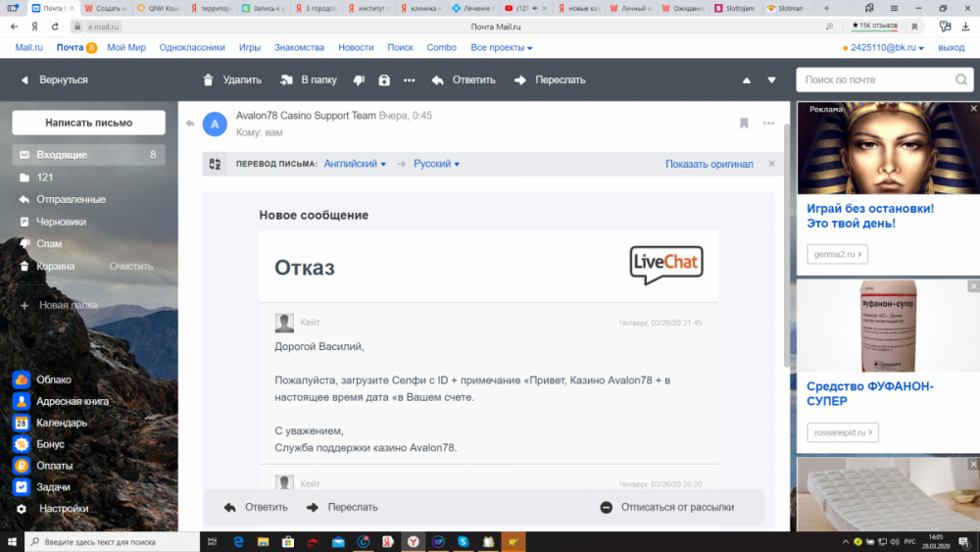Open more actions ellipsis in top toolbar
Image resolution: width=980 pixels, height=552 pixels.
pyautogui.click(x=410, y=80)
